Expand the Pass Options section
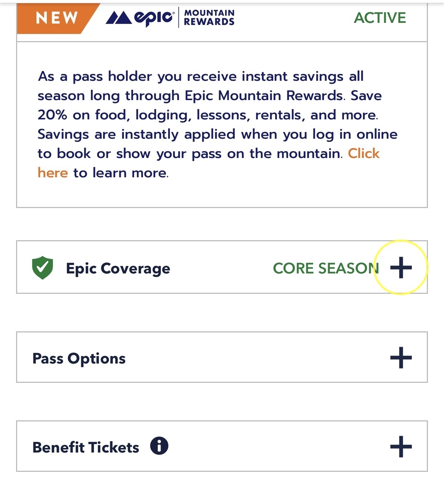Viewport: 444px width, 504px height. [x=401, y=357]
